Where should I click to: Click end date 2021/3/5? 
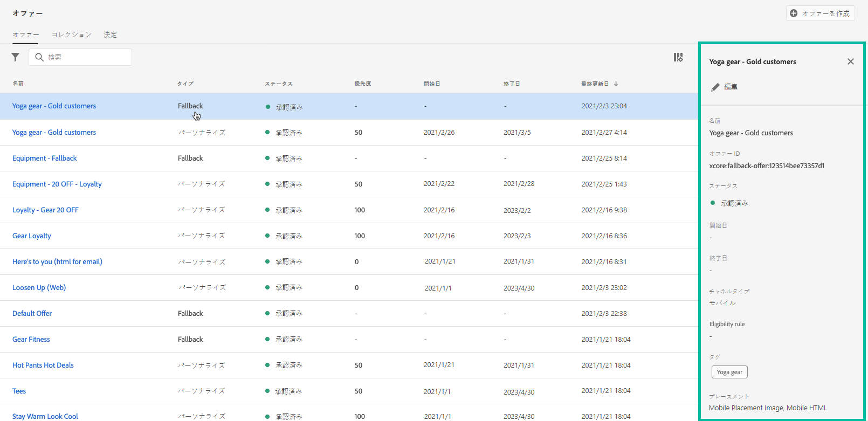coord(517,133)
